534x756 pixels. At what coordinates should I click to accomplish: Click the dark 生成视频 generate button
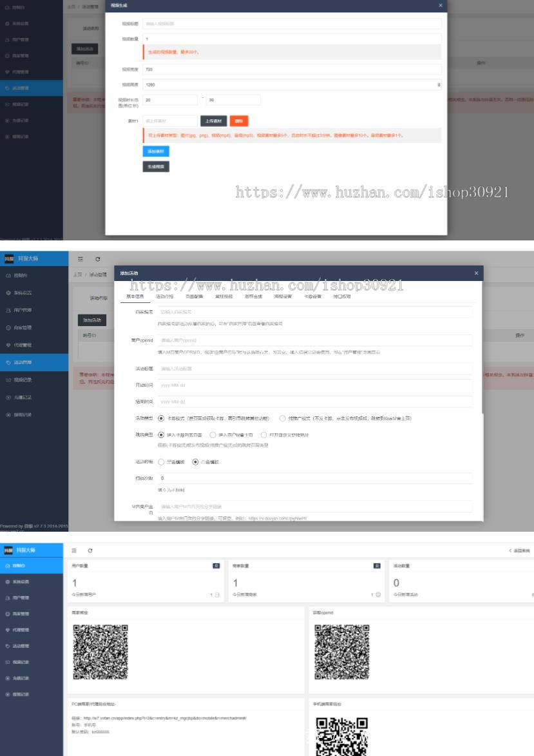point(156,167)
